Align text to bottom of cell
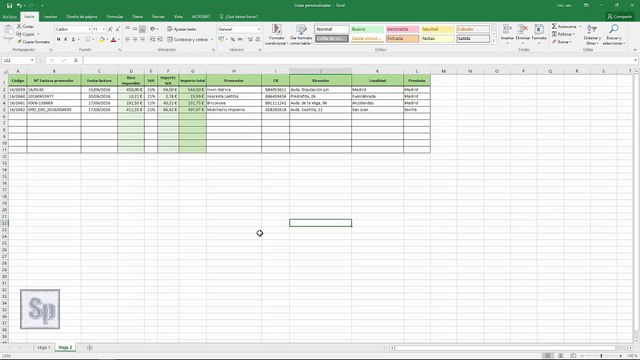This screenshot has width=640, height=360. [x=142, y=29]
